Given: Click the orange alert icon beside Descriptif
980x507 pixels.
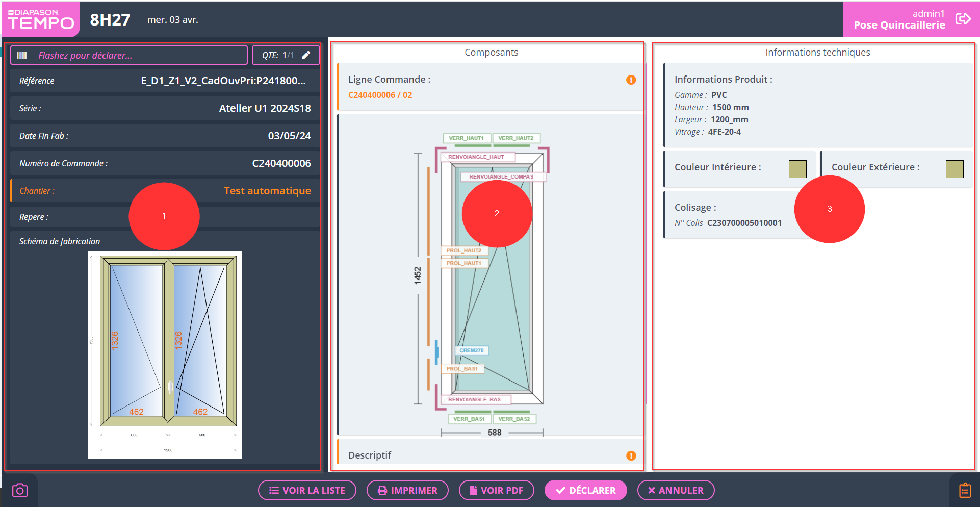Looking at the screenshot, I should (x=631, y=455).
